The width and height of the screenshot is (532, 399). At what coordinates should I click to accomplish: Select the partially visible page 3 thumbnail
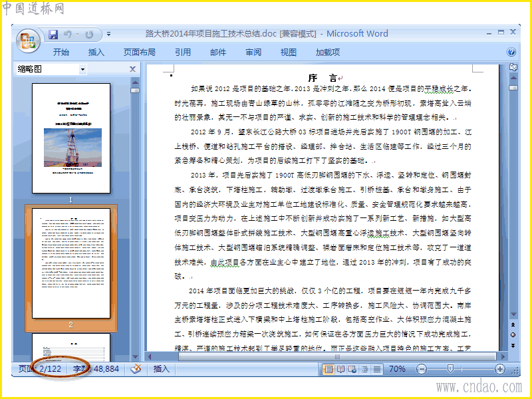(x=71, y=347)
